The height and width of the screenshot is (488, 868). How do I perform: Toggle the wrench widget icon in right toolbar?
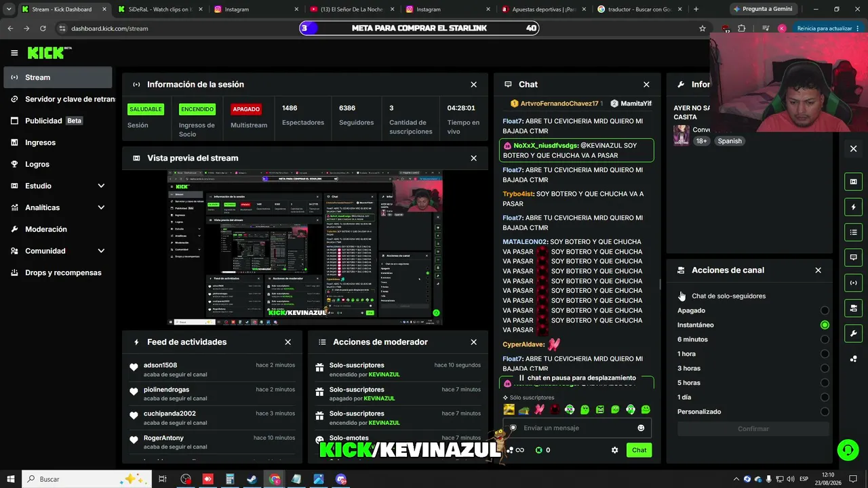coord(853,333)
